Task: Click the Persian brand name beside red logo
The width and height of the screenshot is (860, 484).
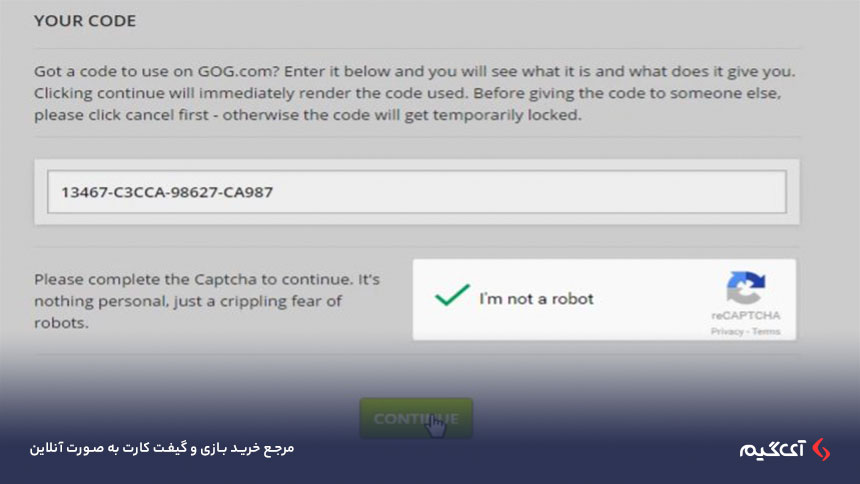Action: click(772, 450)
